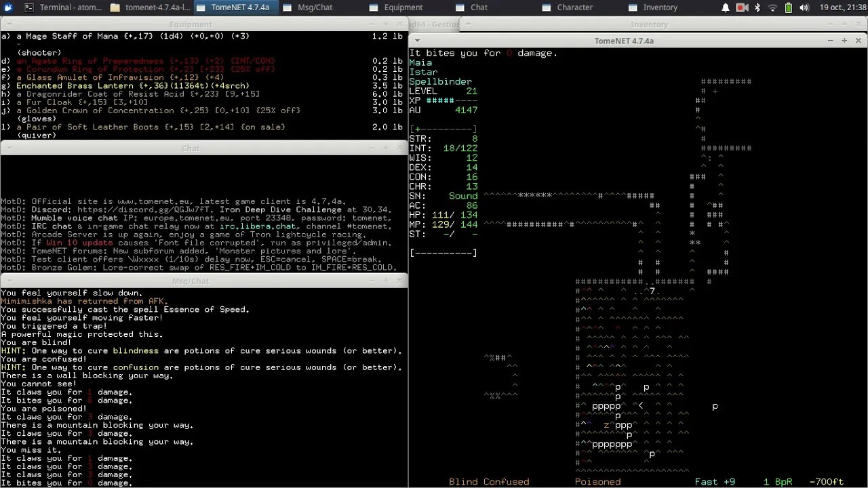Click the LEVEL 21 stat line
The image size is (868, 488).
(x=443, y=91)
